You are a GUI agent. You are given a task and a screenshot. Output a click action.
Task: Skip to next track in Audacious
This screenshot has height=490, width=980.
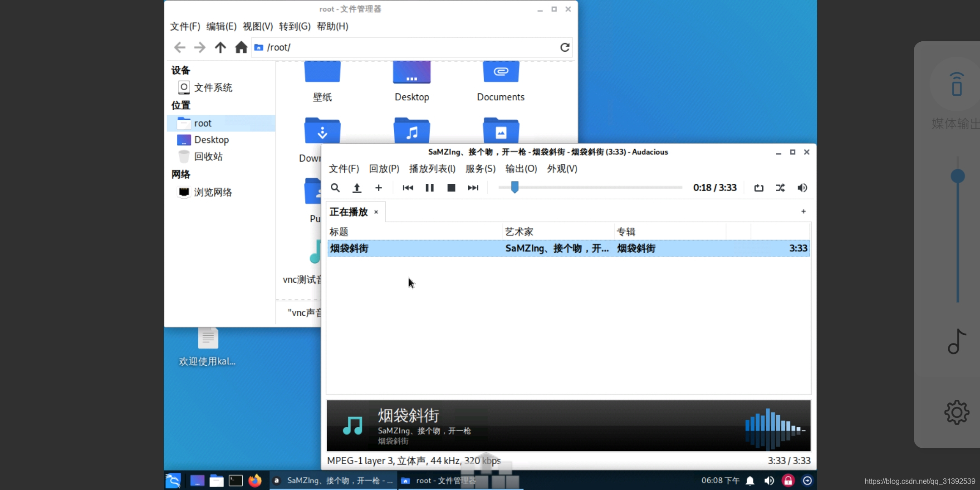pyautogui.click(x=473, y=188)
